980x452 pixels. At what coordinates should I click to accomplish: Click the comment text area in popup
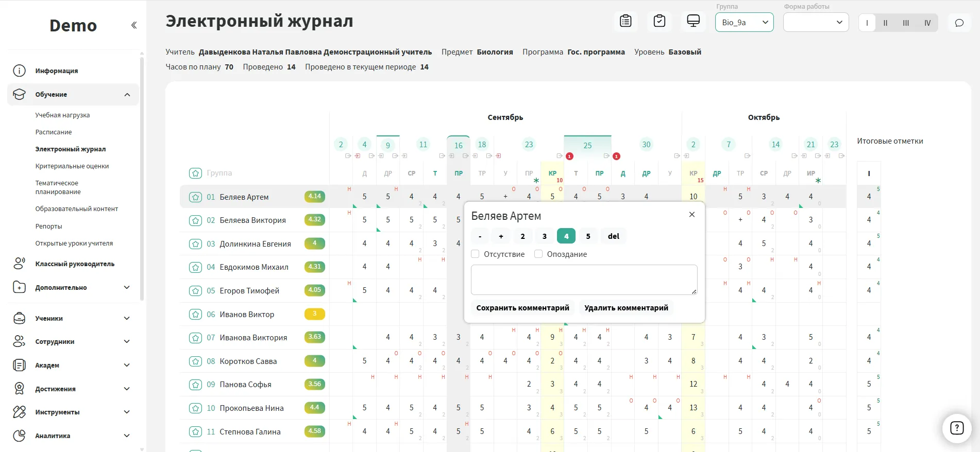(x=583, y=280)
